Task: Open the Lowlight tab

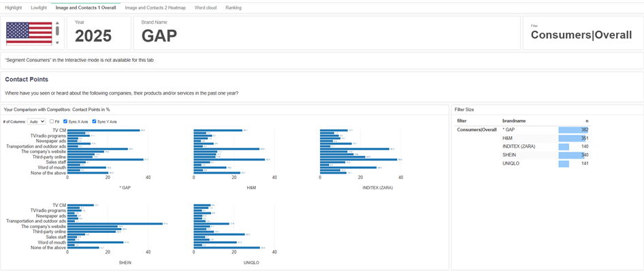Action: pos(39,7)
